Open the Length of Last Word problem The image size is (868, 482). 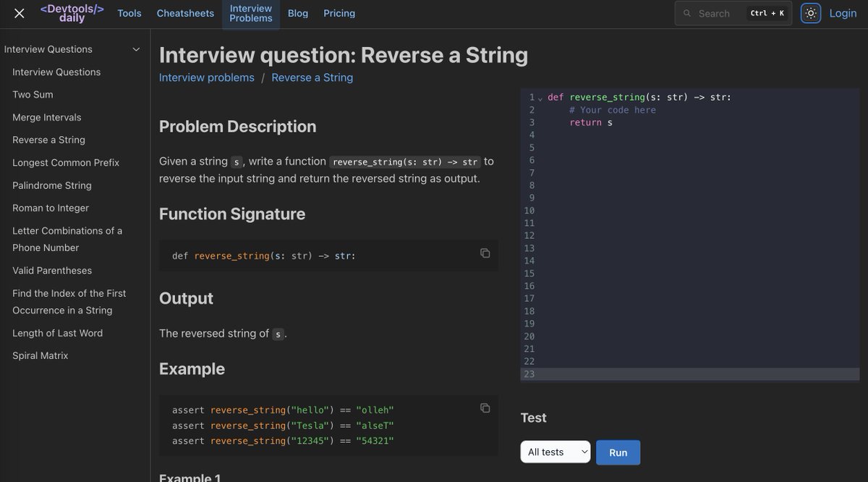pyautogui.click(x=58, y=333)
